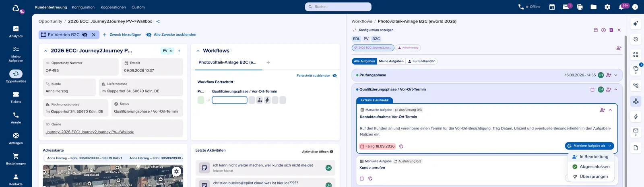Mark task as In Bearbeitung
This screenshot has width=644, height=187.
(590, 157)
